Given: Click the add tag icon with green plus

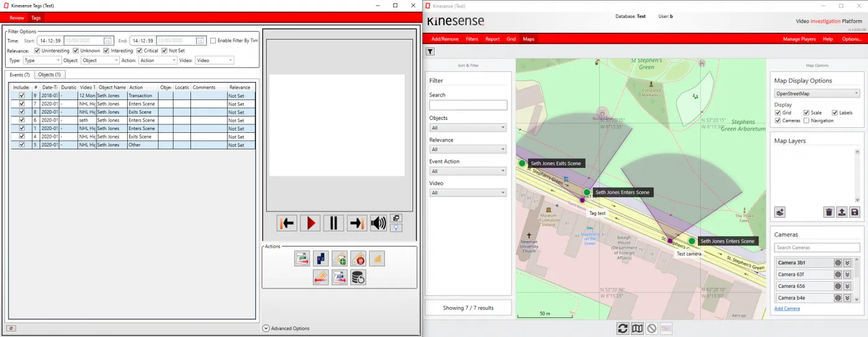Looking at the screenshot, I should [340, 258].
